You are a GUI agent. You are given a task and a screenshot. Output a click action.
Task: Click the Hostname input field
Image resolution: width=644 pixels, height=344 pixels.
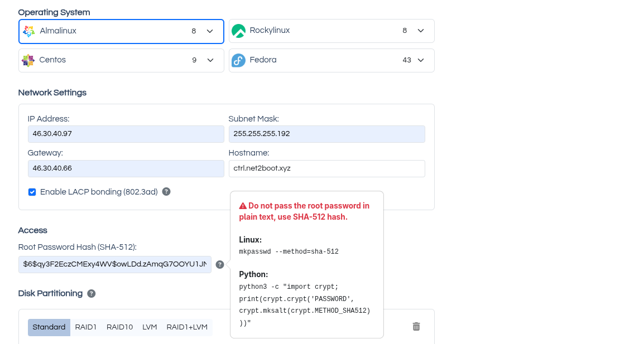[x=326, y=168]
